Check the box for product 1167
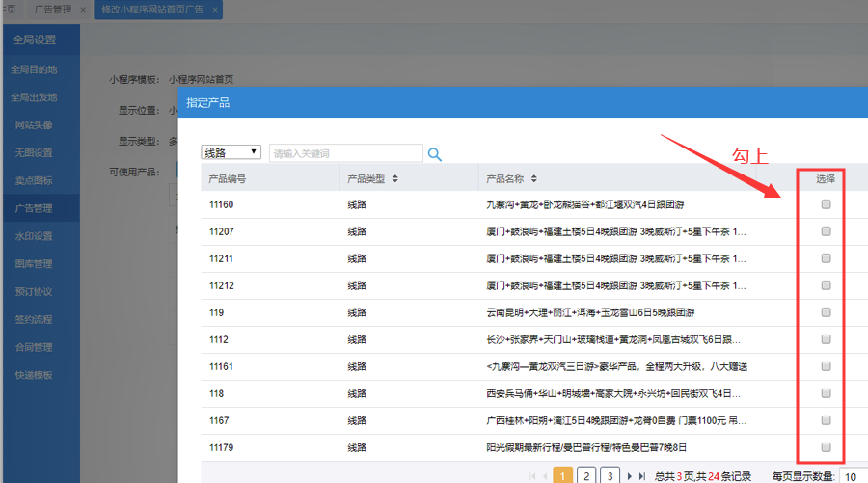 (826, 420)
